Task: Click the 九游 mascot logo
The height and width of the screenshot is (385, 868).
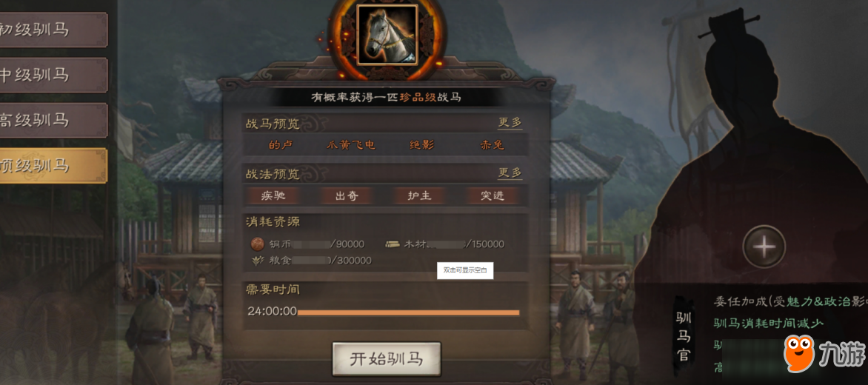Action: (799, 352)
